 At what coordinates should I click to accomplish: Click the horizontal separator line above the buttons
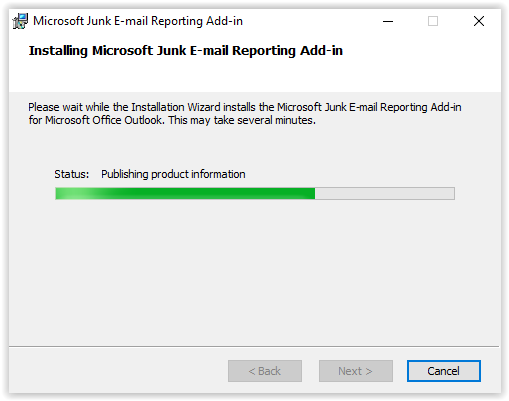tap(254, 346)
